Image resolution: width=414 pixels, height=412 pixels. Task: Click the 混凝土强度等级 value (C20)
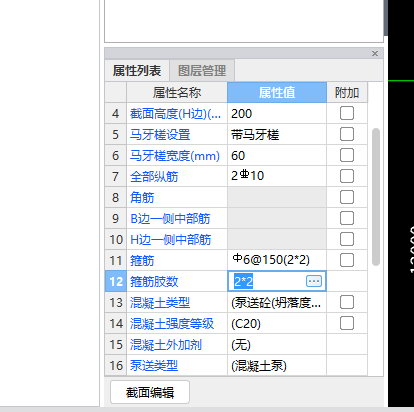click(x=277, y=323)
